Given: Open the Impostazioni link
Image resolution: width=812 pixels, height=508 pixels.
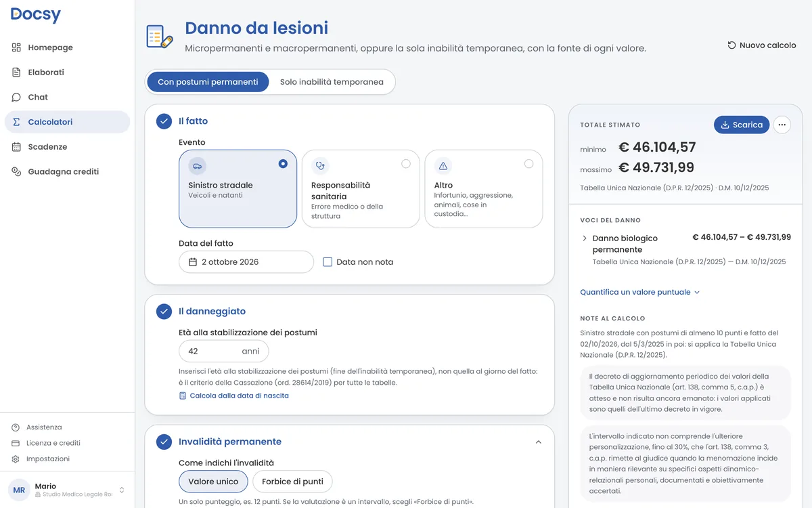Looking at the screenshot, I should click(x=48, y=459).
